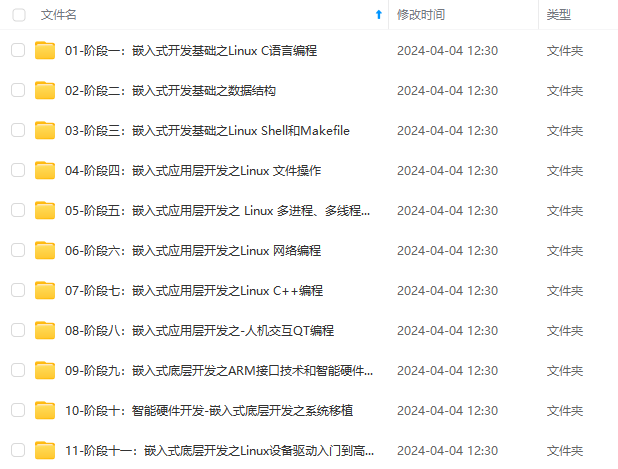
Task: Click folder icon of 10-阶段十 row
Action: [x=45, y=410]
